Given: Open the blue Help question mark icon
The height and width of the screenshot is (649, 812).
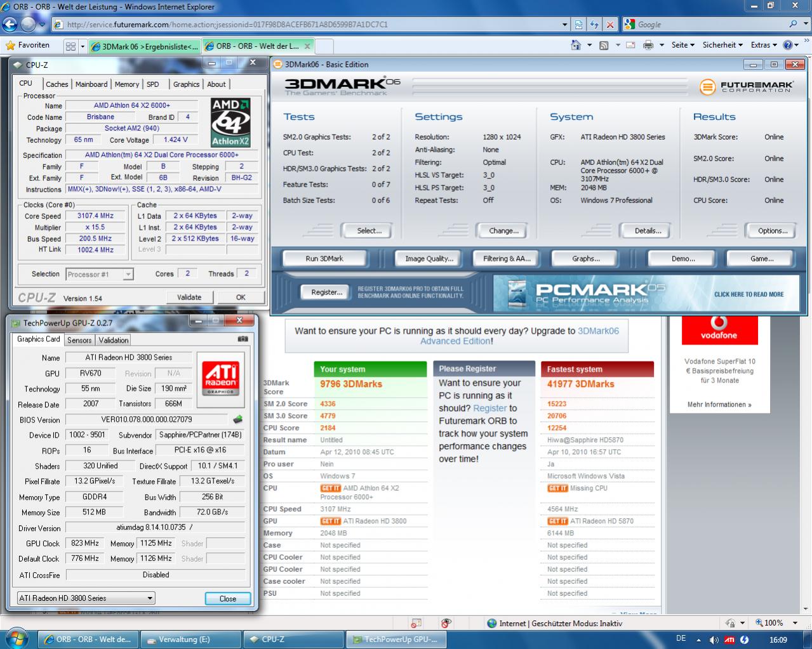Looking at the screenshot, I should click(x=788, y=45).
